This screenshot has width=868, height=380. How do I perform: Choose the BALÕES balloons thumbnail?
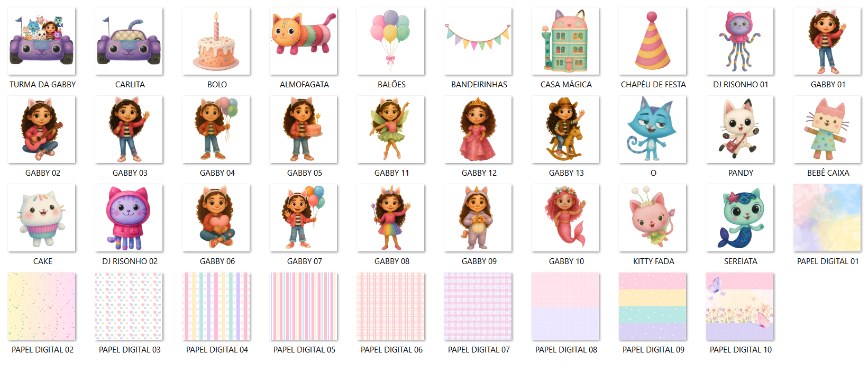click(x=391, y=41)
